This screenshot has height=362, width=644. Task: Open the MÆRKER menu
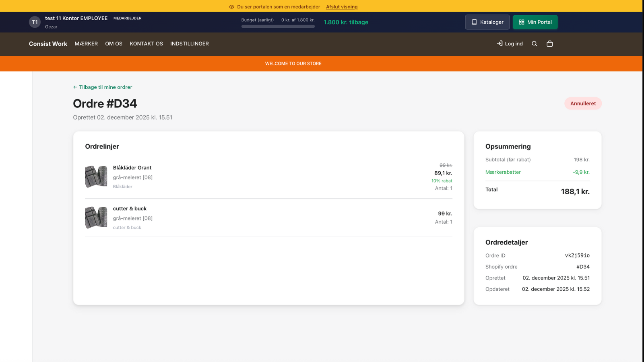tap(86, 43)
